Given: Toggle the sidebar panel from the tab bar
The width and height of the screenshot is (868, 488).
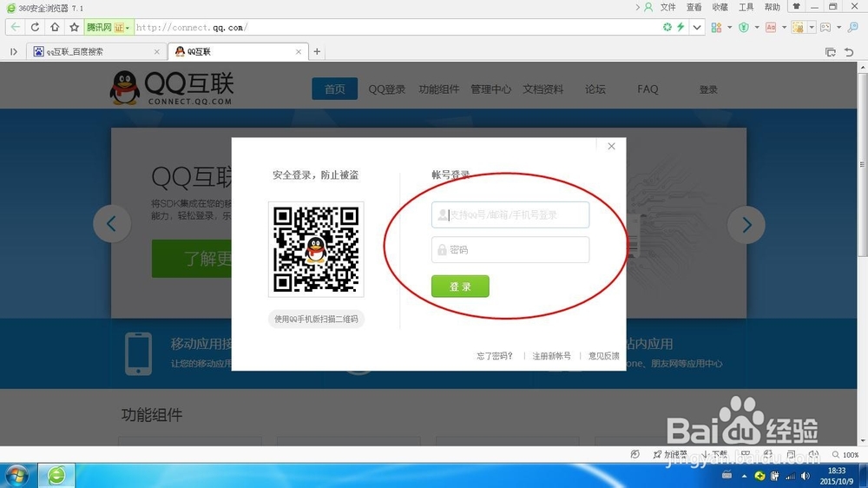Looking at the screenshot, I should click(x=14, y=51).
